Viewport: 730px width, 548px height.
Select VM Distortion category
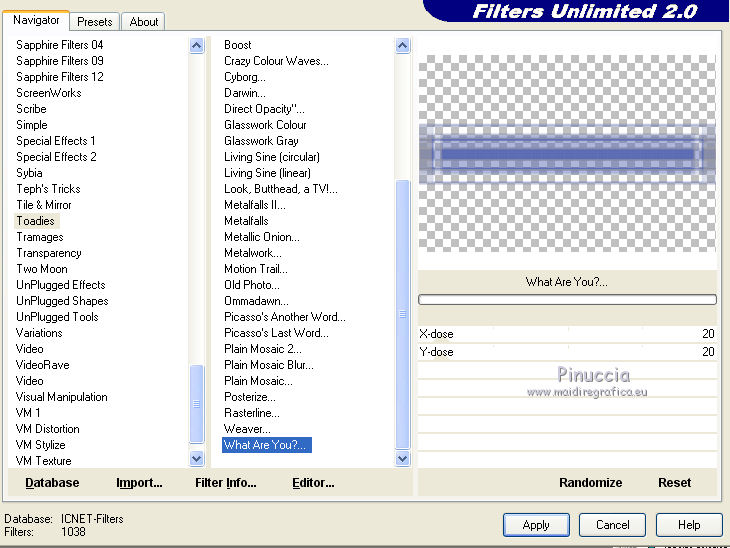pos(48,429)
